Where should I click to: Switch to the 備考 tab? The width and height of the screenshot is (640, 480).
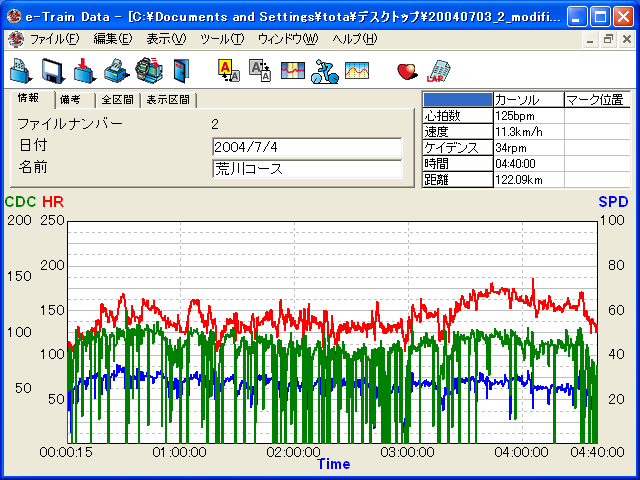pos(71,99)
